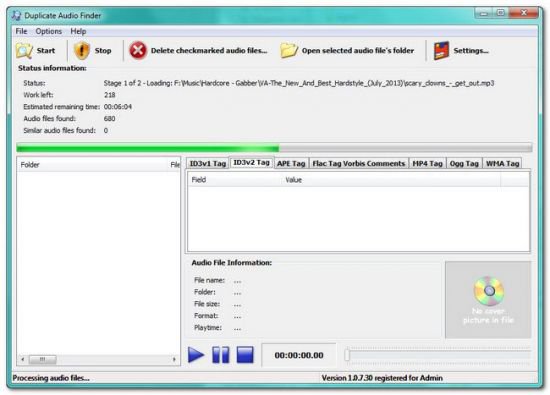Open the Options menu
This screenshot has width=550, height=395.
click(x=48, y=31)
